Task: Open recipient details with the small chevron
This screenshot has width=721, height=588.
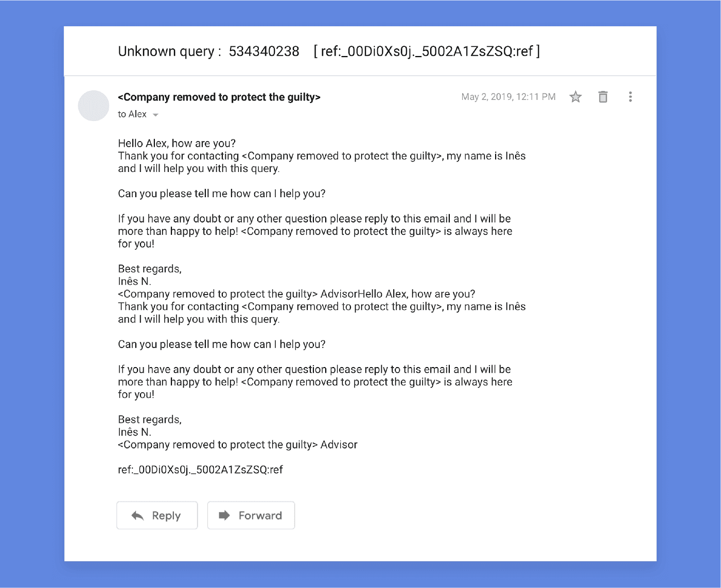Action: pos(156,114)
